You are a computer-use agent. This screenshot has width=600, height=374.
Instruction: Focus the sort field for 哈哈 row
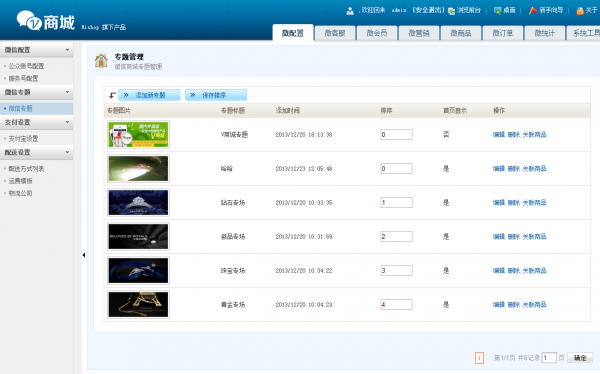point(396,168)
